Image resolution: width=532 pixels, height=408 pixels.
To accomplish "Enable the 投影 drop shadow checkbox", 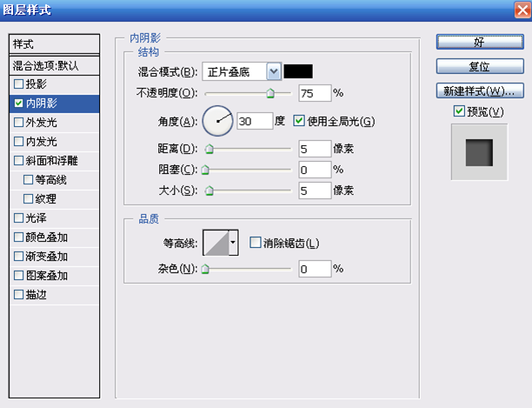I will [x=19, y=84].
